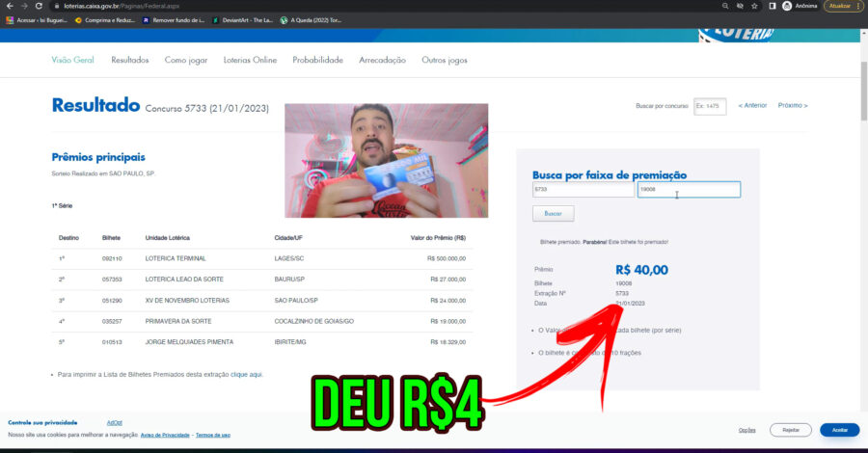Select the Outros jogos tab
868x453 pixels.
445,60
